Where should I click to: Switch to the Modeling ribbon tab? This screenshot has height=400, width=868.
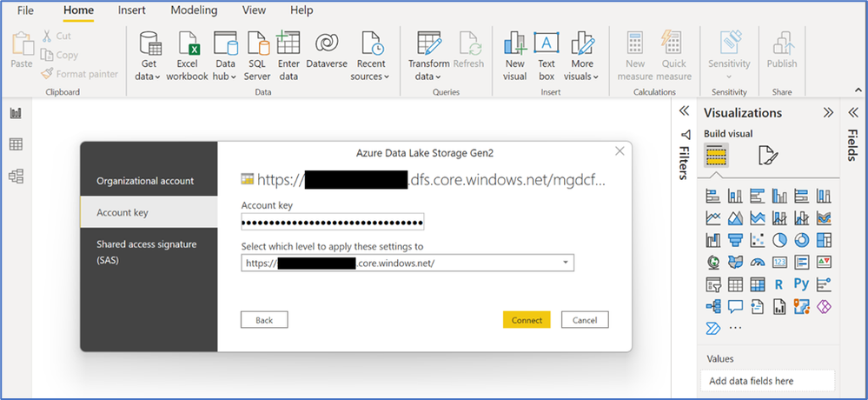coord(194,10)
